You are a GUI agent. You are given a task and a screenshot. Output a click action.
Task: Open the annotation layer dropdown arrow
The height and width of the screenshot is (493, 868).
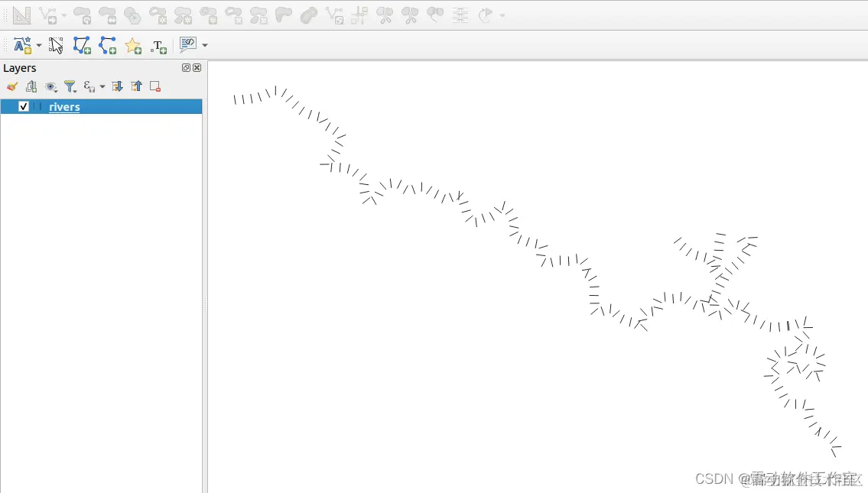coord(39,45)
